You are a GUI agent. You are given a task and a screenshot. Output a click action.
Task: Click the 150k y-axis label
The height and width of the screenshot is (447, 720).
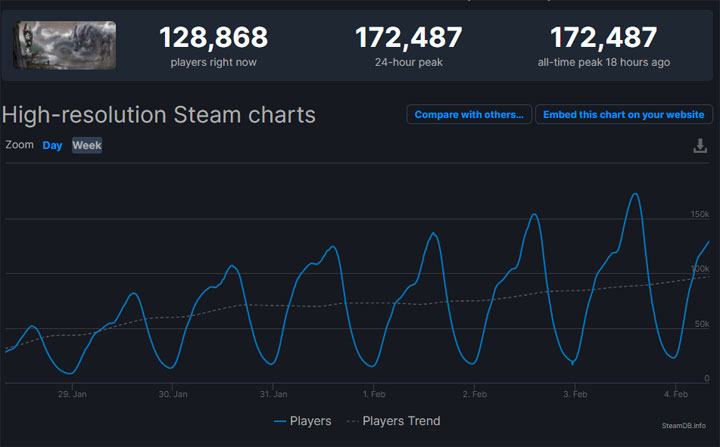point(697,215)
